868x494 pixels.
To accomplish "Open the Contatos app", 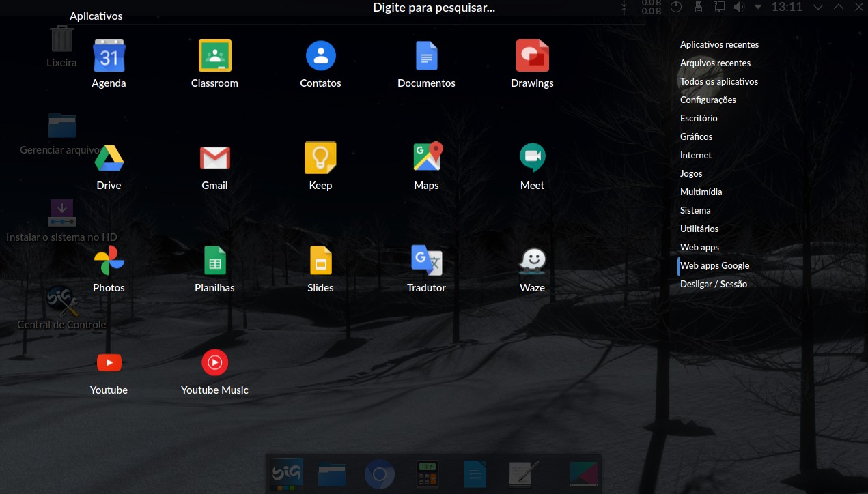I will 320,63.
